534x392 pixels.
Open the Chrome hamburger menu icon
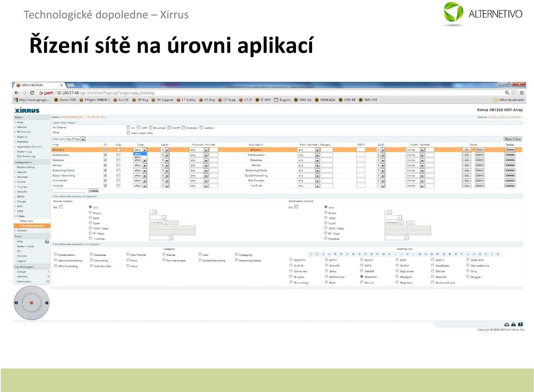click(521, 93)
